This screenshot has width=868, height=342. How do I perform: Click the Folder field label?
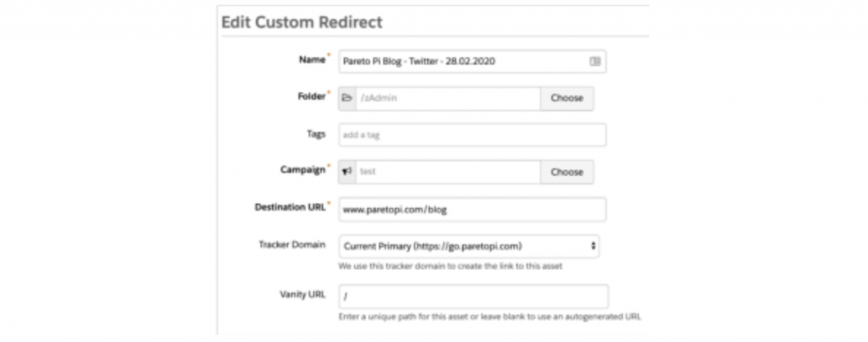[x=312, y=97]
